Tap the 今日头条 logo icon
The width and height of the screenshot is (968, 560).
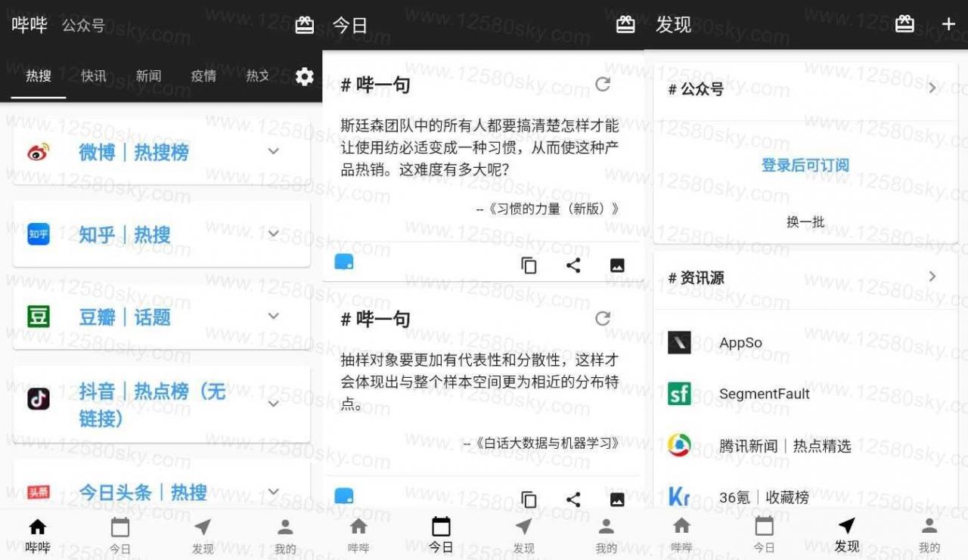click(39, 493)
